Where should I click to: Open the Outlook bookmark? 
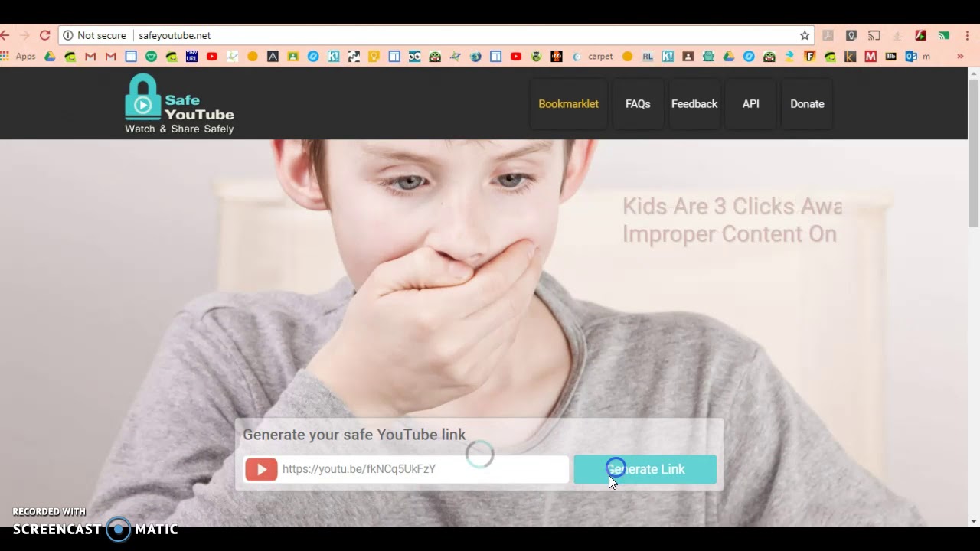[x=918, y=56]
